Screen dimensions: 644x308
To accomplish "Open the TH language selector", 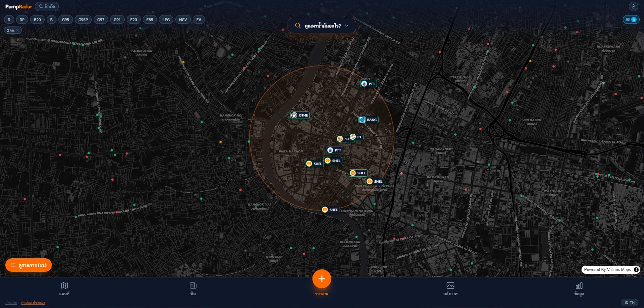I will [630, 302].
